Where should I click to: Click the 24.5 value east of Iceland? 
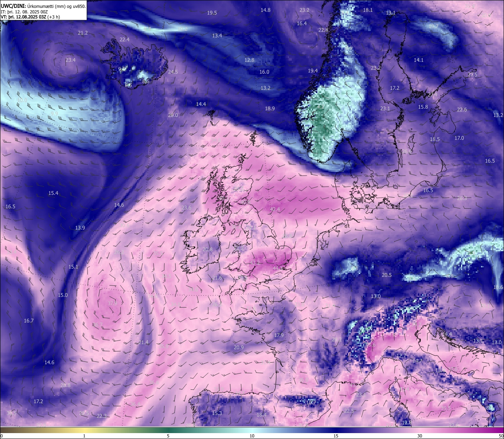173,72
